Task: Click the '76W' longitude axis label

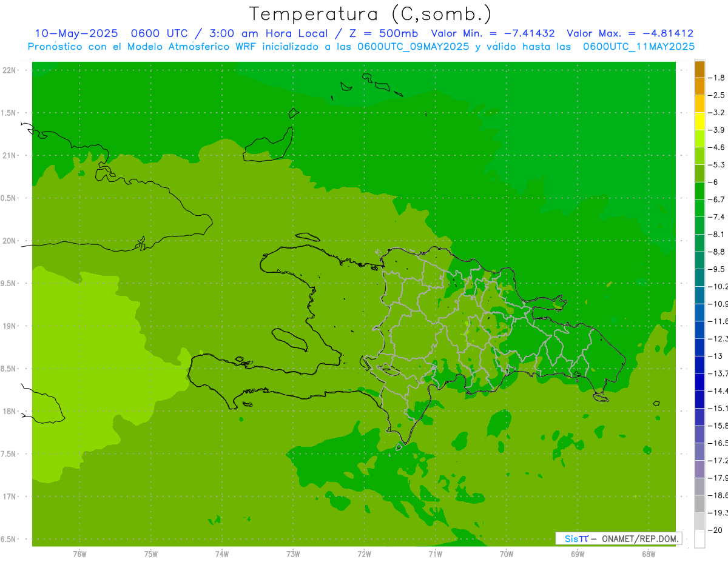Action: [79, 554]
